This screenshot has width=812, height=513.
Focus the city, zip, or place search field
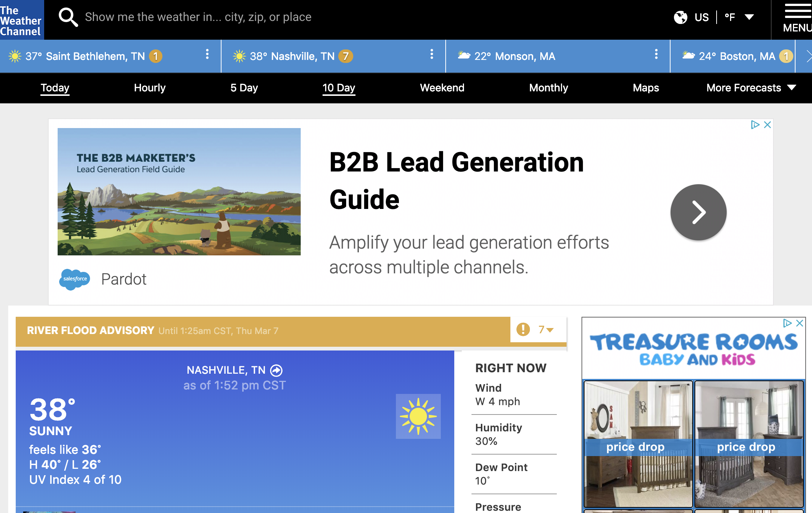[198, 17]
